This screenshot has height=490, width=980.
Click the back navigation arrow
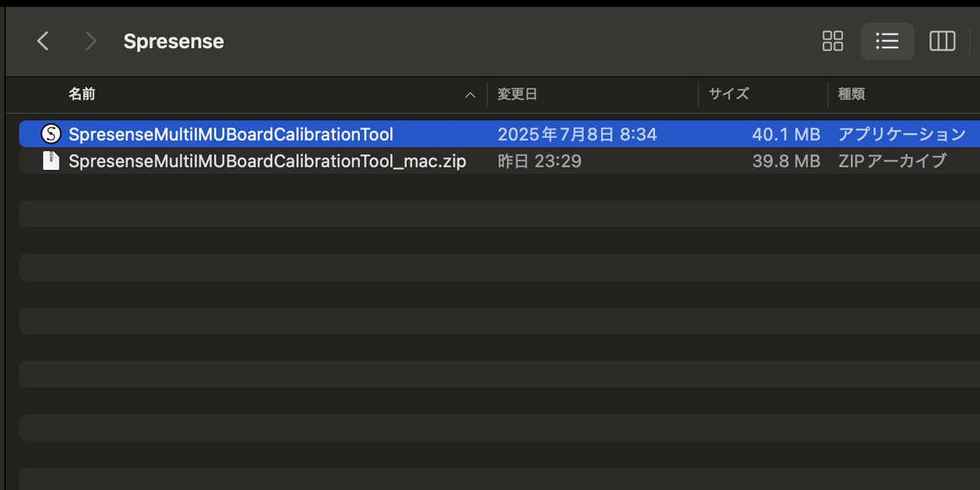43,42
